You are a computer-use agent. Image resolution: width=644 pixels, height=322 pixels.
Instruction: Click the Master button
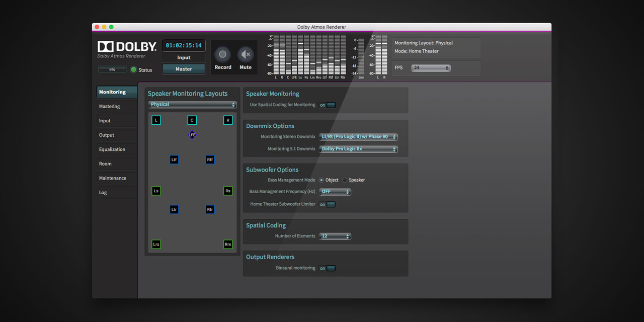(x=184, y=69)
